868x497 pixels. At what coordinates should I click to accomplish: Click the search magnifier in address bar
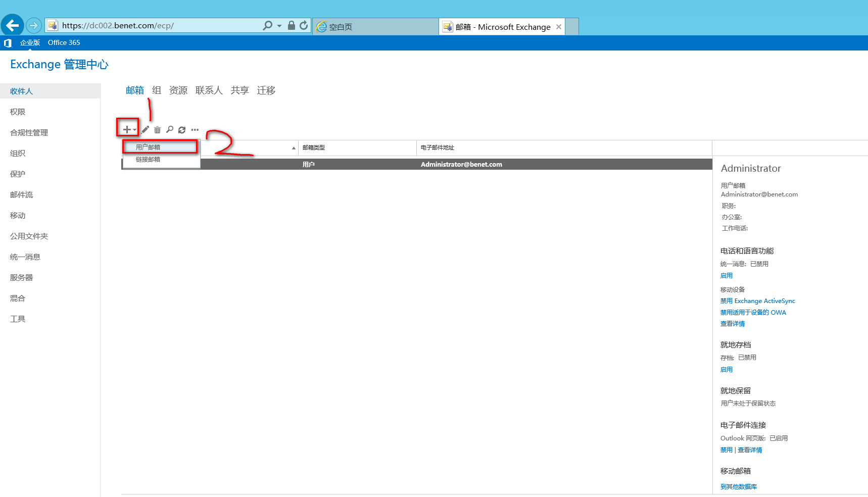point(267,25)
